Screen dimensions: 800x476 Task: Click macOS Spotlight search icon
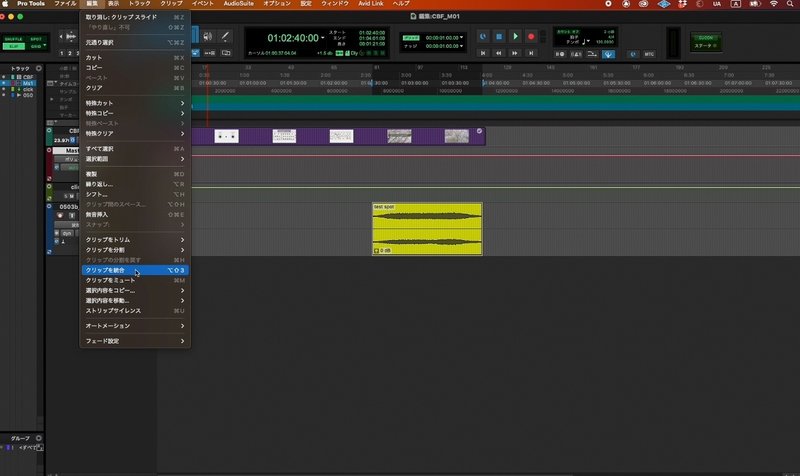tap(790, 4)
